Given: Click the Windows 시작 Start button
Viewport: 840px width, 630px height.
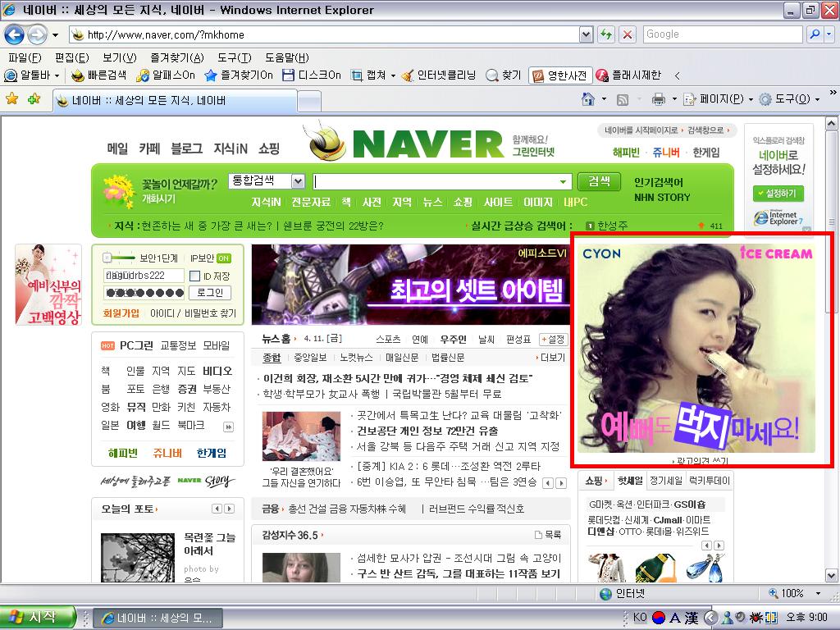Looking at the screenshot, I should pyautogui.click(x=38, y=618).
